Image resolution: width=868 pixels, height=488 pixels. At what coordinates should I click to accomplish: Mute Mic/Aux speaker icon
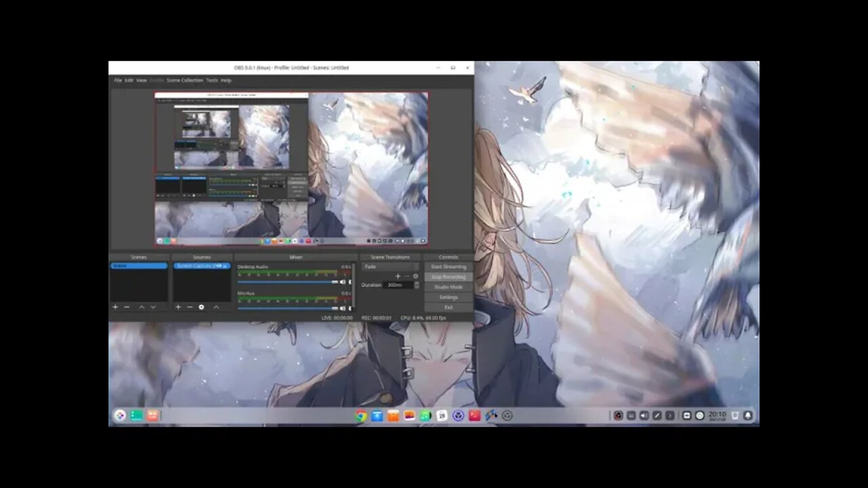(342, 308)
